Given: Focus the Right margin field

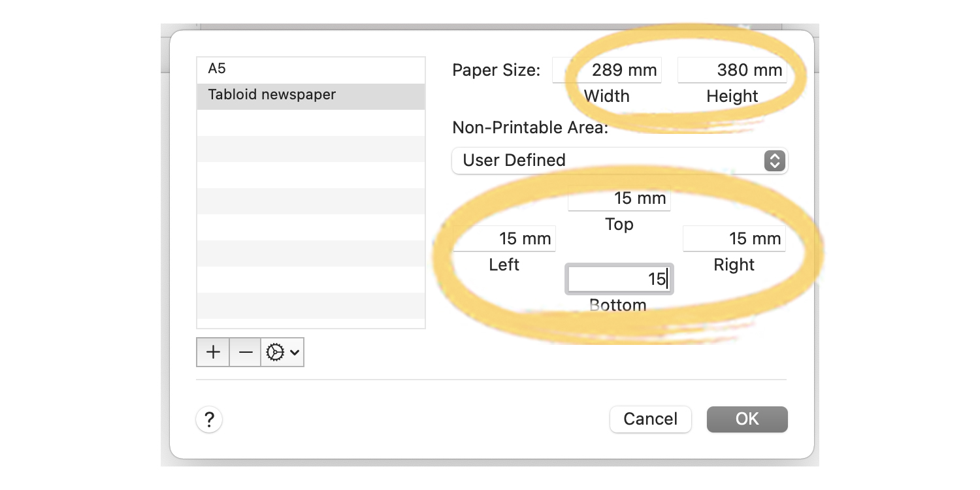Looking at the screenshot, I should point(734,238).
